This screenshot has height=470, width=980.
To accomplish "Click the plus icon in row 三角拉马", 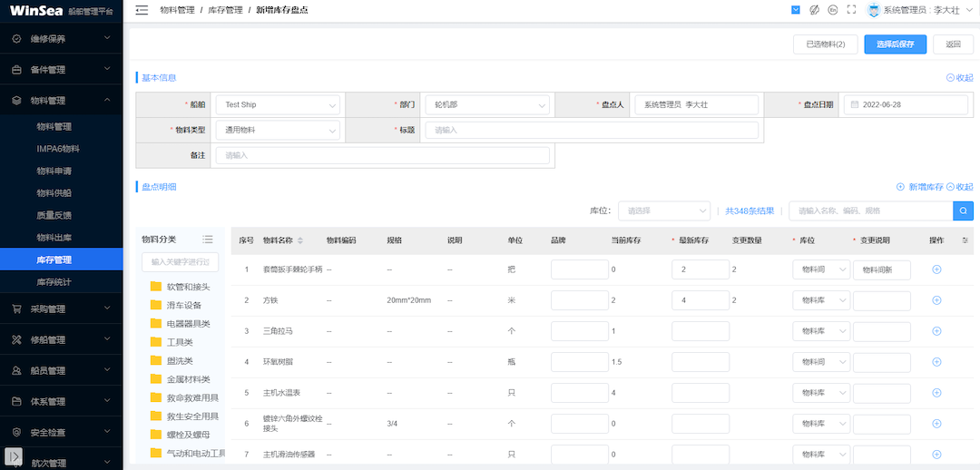I will click(x=936, y=330).
